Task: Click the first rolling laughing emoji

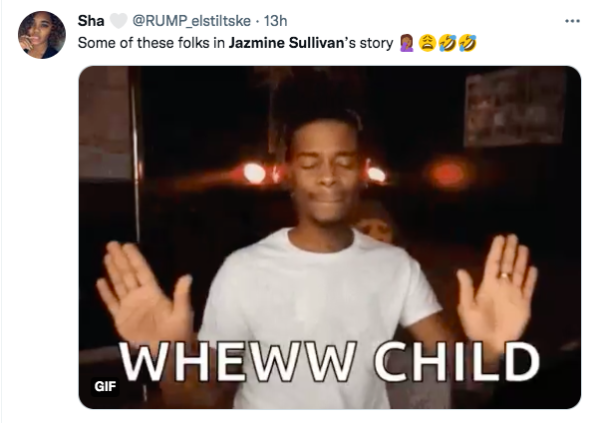Action: coord(447,43)
